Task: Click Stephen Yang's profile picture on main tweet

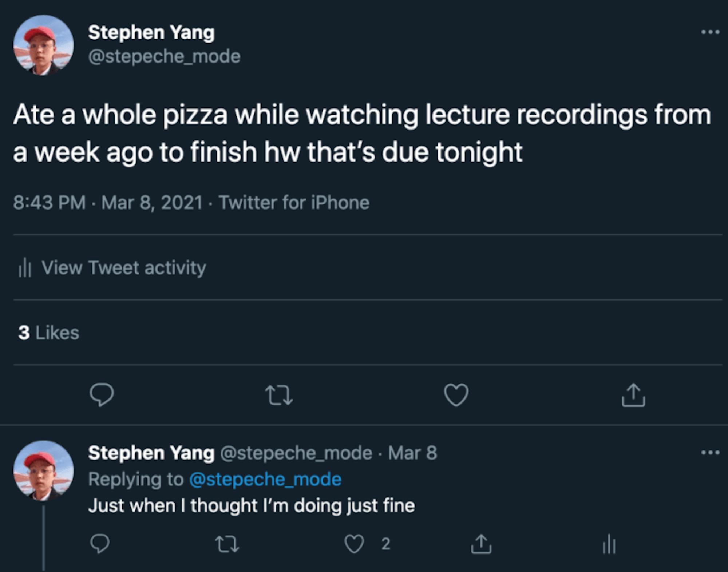Action: tap(43, 45)
